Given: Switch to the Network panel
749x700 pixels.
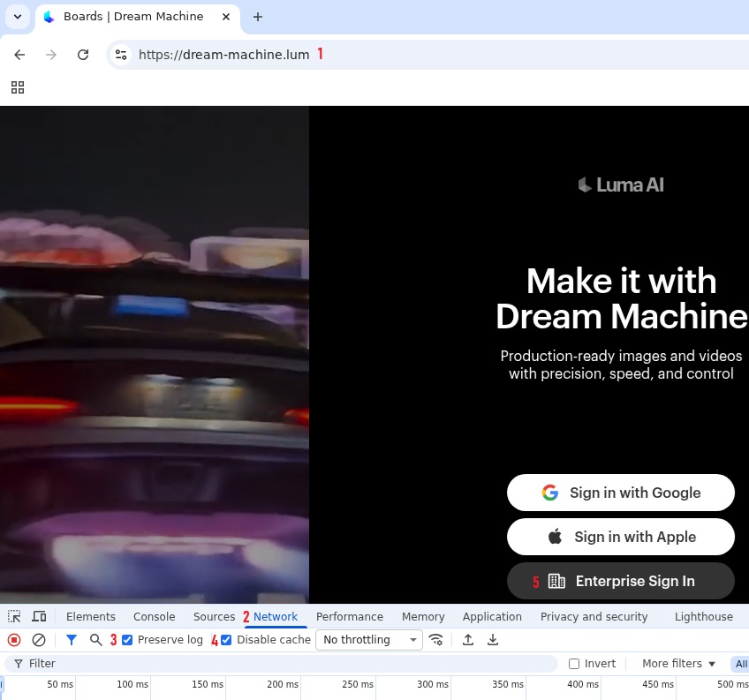Looking at the screenshot, I should click(x=276, y=616).
